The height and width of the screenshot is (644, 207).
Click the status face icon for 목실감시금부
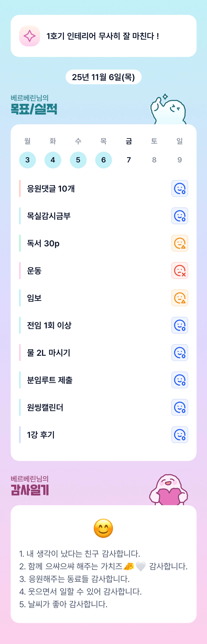coord(179,216)
